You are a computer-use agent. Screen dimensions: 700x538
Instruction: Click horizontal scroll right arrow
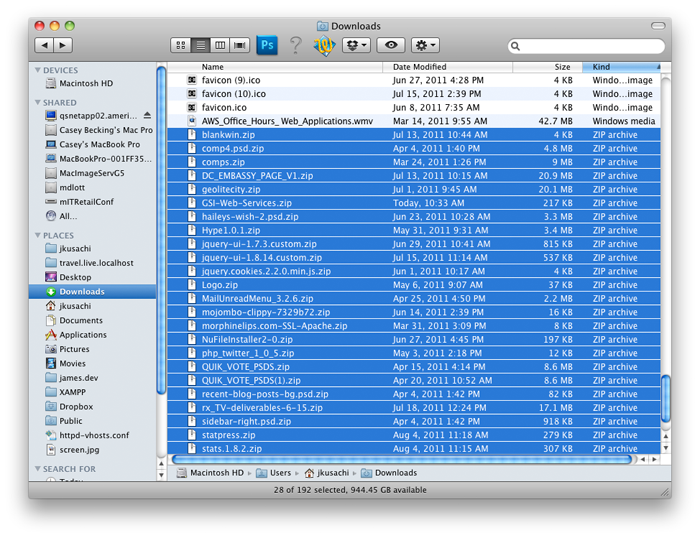coord(654,459)
